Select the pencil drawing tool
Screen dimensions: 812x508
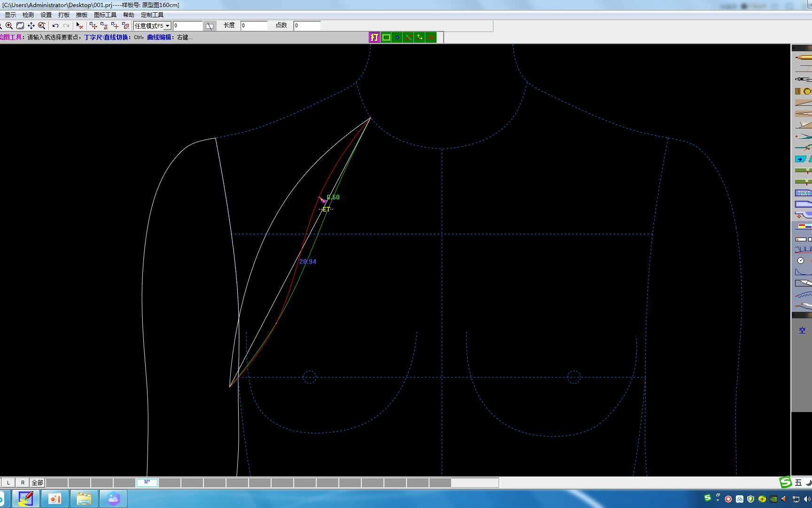[x=803, y=57]
